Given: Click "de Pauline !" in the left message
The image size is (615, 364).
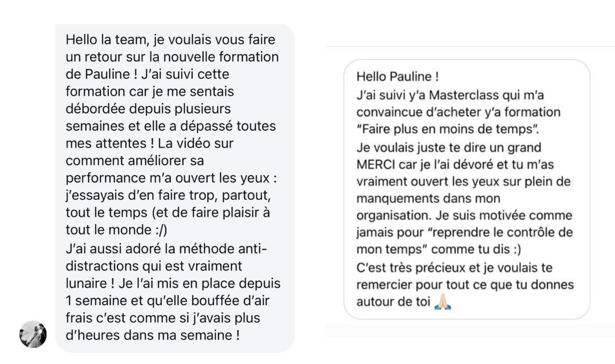Looking at the screenshot, I should coord(101,74).
